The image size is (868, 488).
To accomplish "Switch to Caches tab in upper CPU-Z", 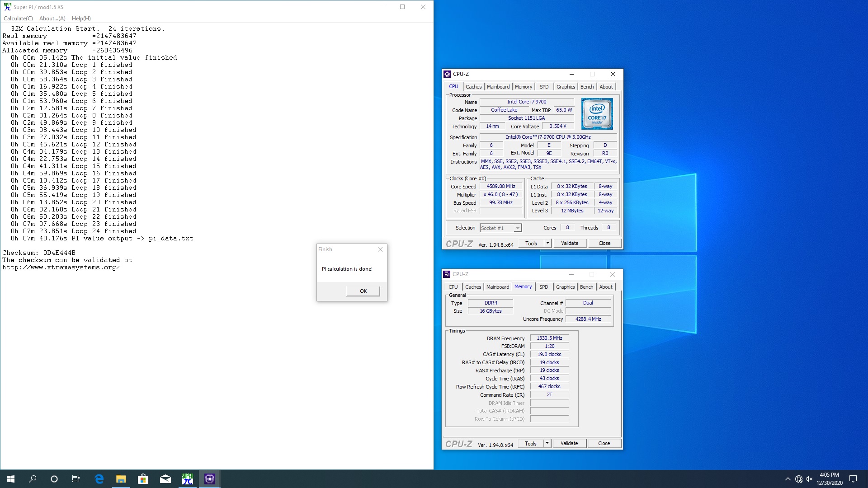I will click(x=474, y=87).
